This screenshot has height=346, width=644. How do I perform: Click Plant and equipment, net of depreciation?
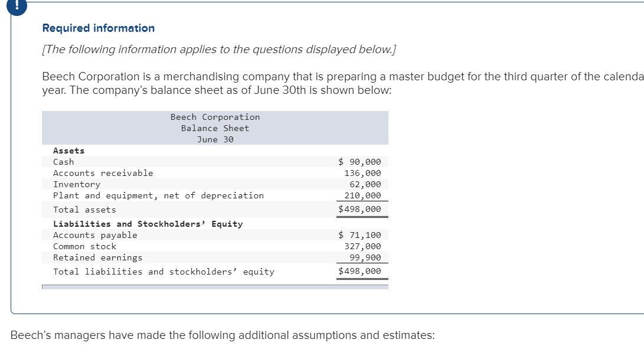(x=159, y=195)
